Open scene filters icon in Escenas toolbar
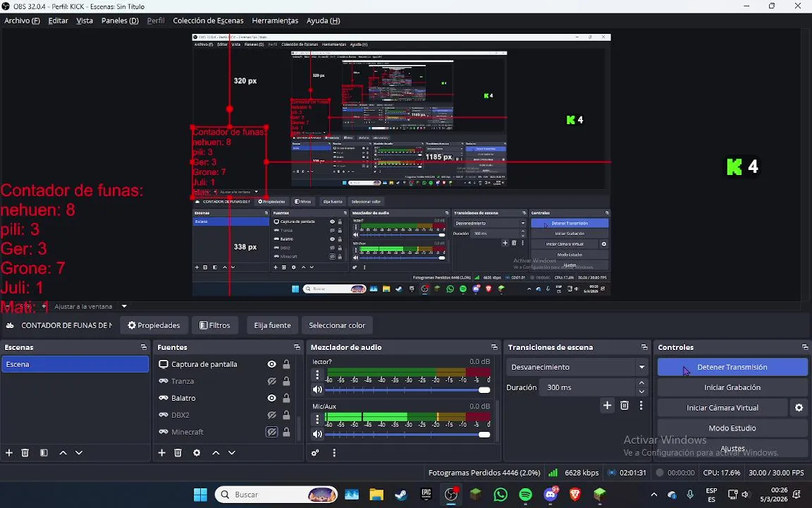The width and height of the screenshot is (812, 508). [x=44, y=452]
